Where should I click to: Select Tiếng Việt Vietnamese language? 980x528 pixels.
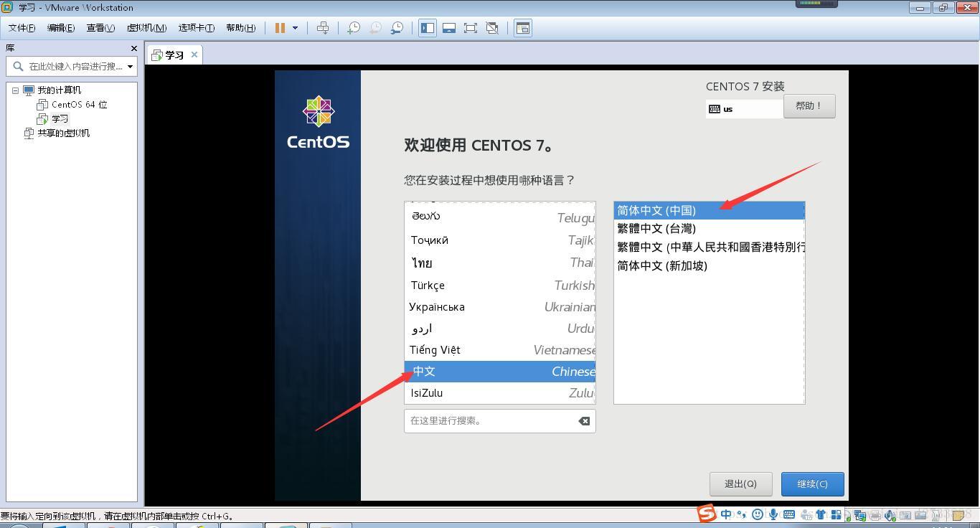[500, 350]
